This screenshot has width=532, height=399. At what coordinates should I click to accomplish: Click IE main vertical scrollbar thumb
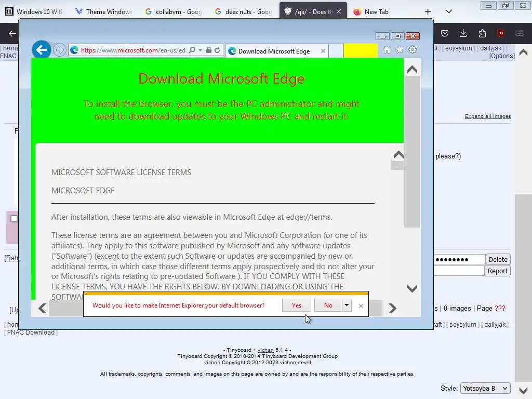(x=412, y=152)
